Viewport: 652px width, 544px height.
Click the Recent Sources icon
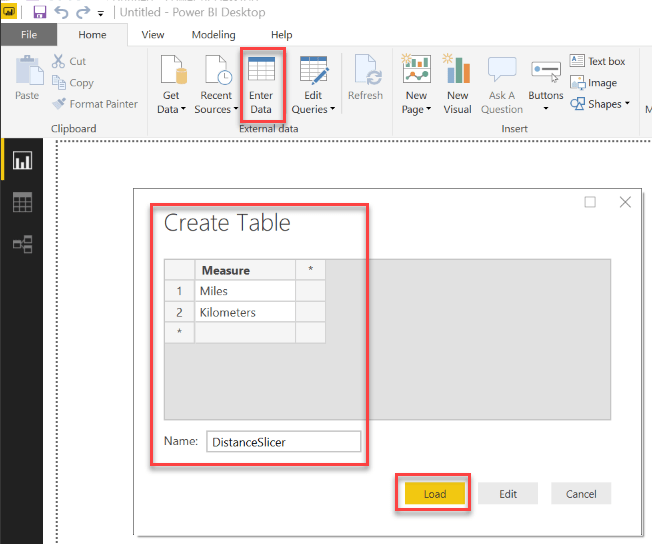(x=218, y=70)
